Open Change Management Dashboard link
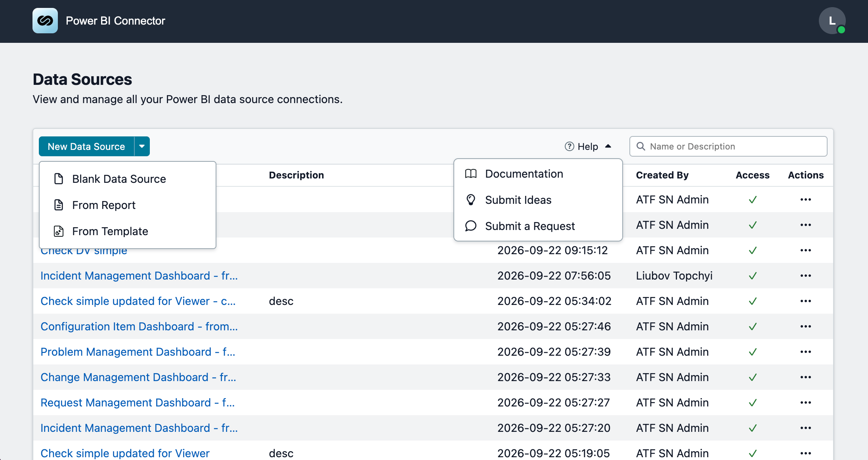This screenshot has width=868, height=460. pos(138,377)
